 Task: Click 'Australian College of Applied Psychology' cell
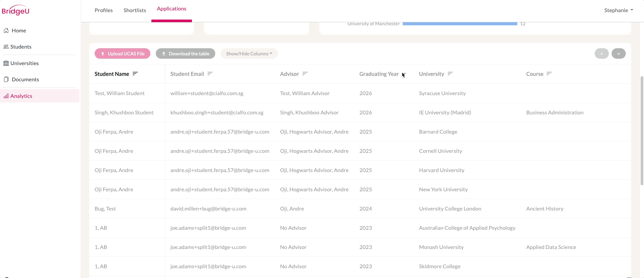point(467,228)
